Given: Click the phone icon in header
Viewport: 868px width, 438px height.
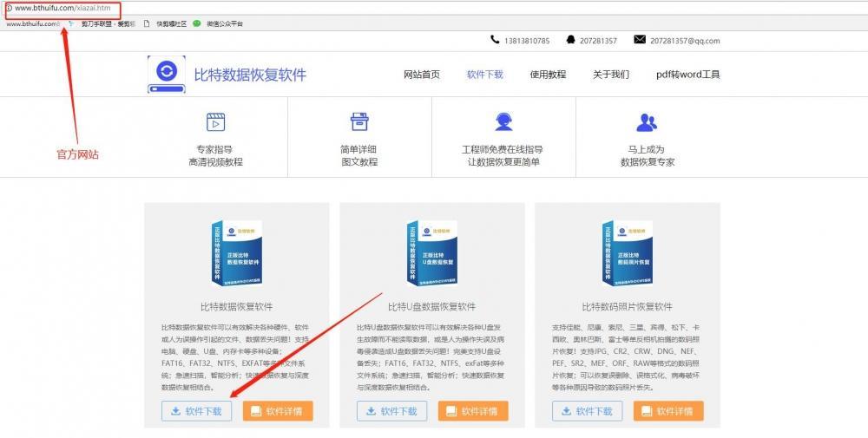Looking at the screenshot, I should click(495, 40).
